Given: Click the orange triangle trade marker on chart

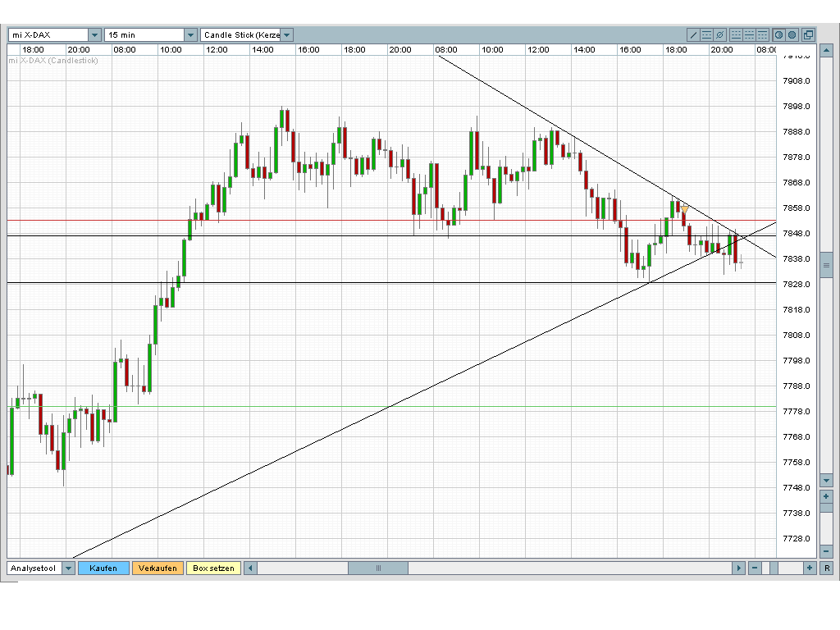Looking at the screenshot, I should pos(685,209).
